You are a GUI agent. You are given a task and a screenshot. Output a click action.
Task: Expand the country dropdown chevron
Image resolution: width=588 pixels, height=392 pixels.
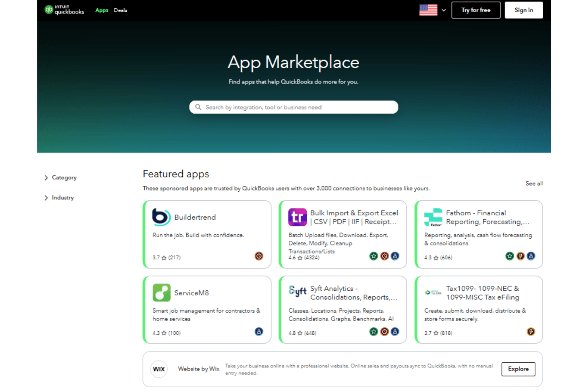tap(444, 10)
